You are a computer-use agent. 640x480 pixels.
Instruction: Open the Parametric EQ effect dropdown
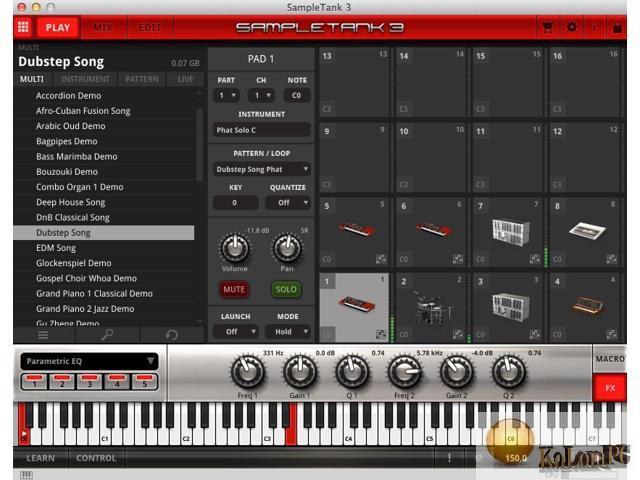[x=89, y=361]
